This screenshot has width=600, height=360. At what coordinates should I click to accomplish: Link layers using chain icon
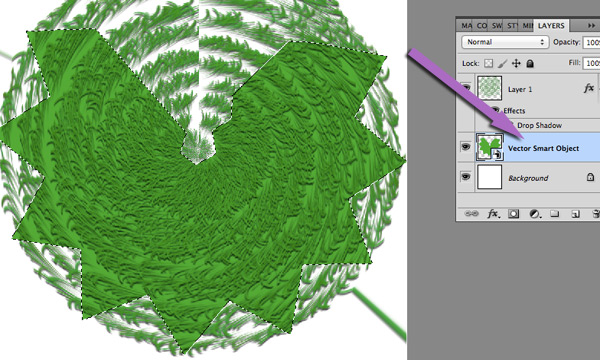click(471, 213)
